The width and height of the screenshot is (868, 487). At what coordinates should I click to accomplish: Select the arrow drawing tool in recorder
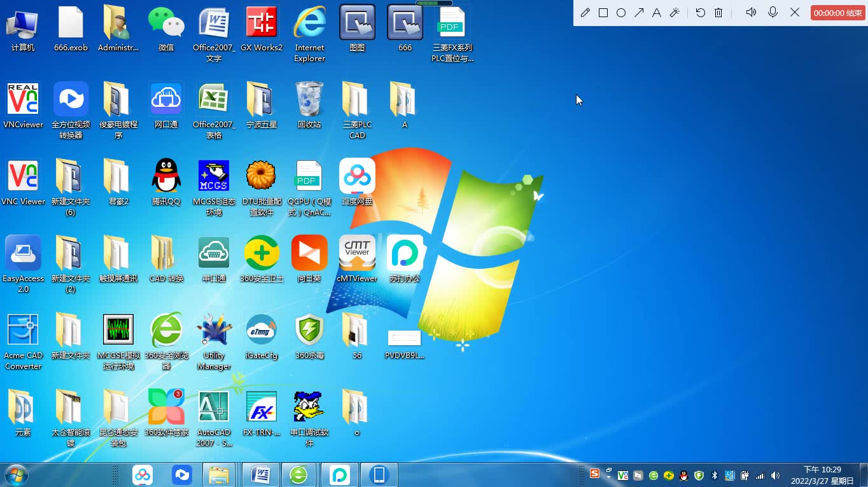[x=639, y=13]
